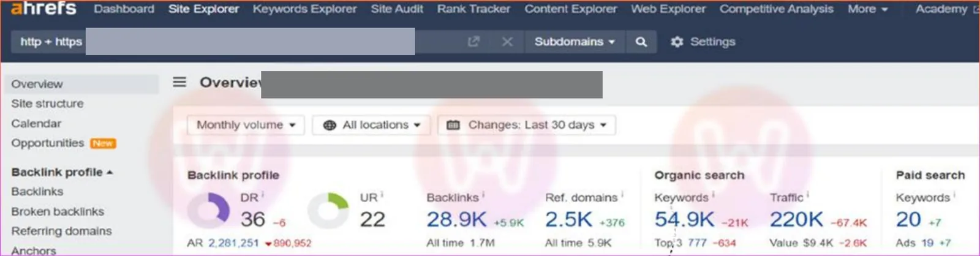The image size is (980, 256).
Task: Click the DR donut chart
Action: tap(208, 211)
